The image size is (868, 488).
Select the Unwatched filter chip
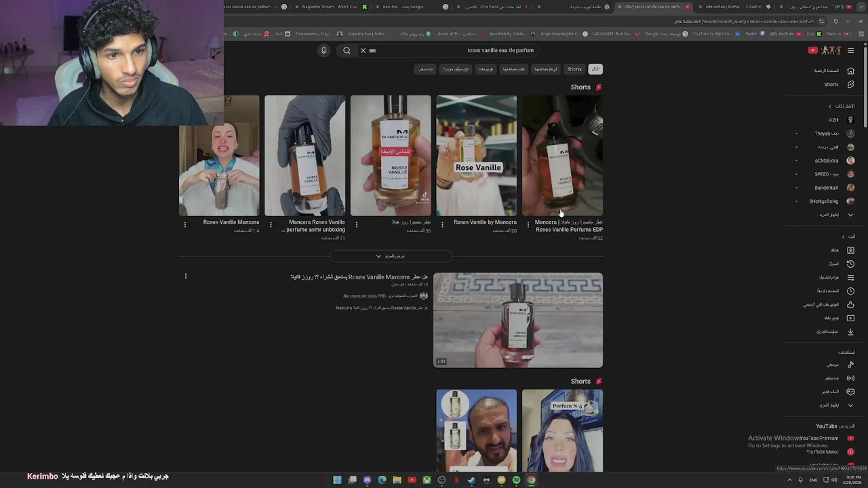[x=545, y=69]
